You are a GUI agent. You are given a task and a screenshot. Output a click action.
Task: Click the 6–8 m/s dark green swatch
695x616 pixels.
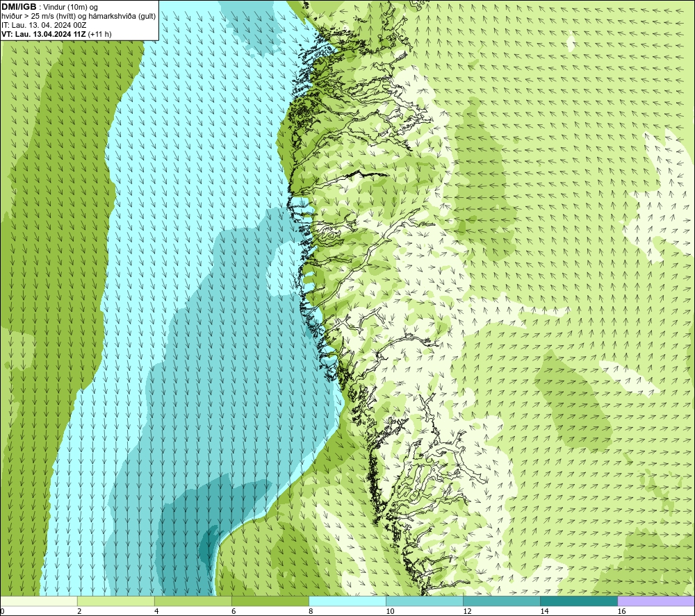tap(270, 601)
